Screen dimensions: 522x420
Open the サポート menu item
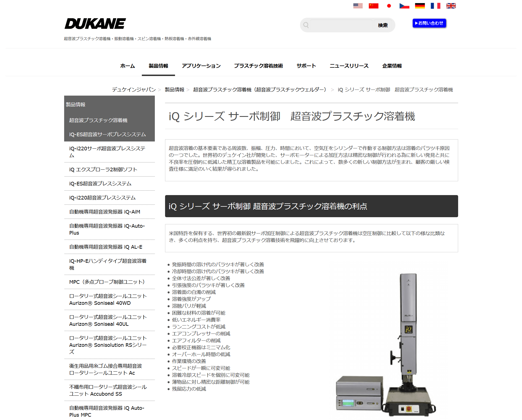tap(306, 66)
